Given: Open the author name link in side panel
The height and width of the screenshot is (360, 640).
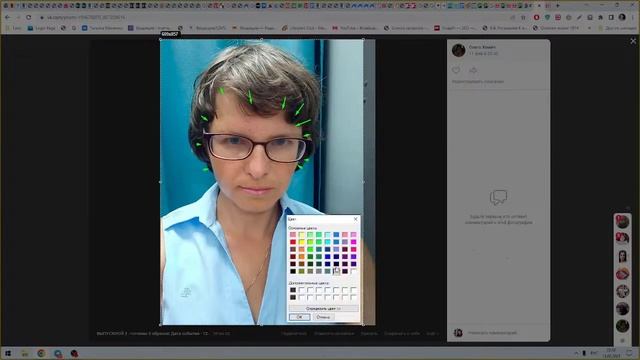Looking at the screenshot, I should point(482,47).
